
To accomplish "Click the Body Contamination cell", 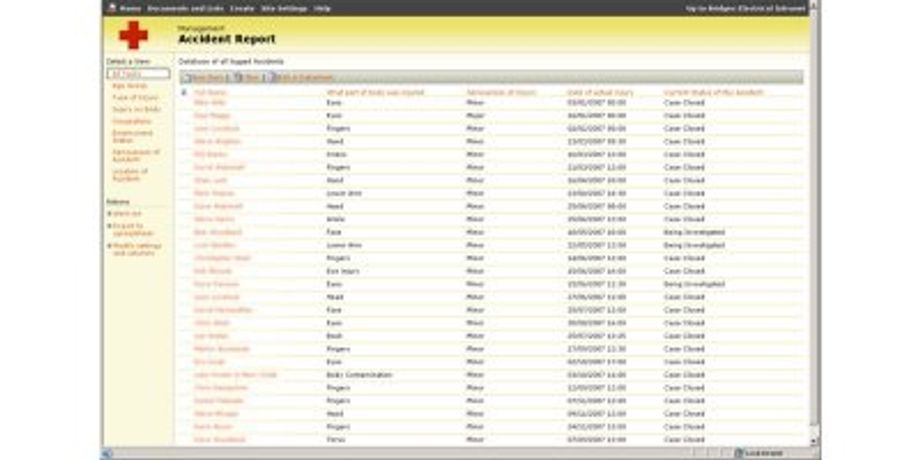I will (359, 375).
